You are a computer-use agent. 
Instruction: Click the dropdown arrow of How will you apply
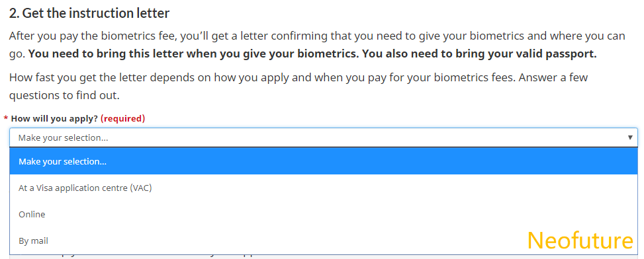coord(630,137)
